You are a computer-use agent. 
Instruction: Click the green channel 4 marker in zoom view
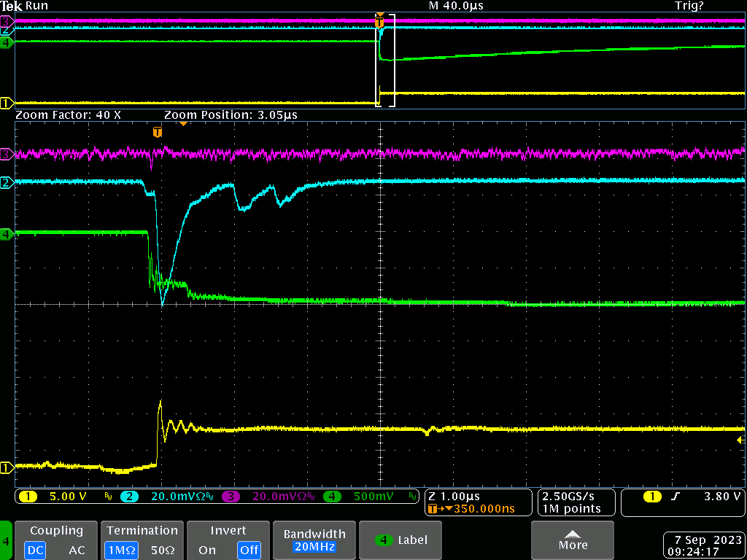tap(7, 234)
